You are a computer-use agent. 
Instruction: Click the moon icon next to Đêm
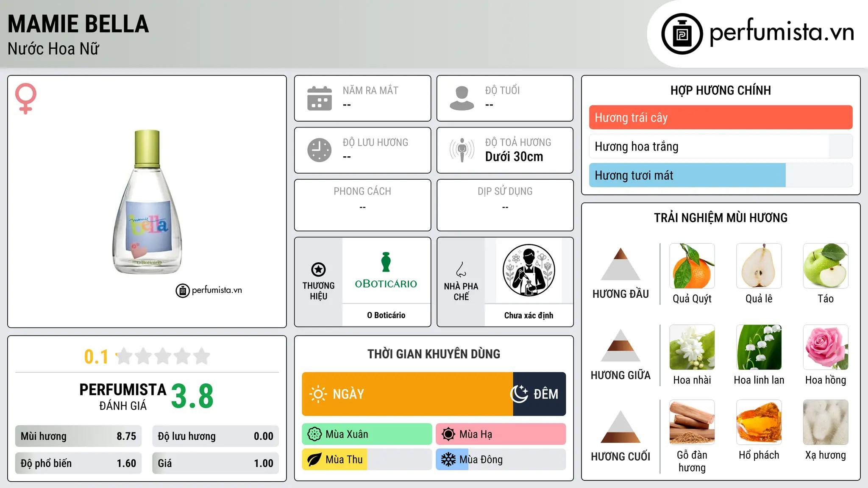click(x=519, y=394)
